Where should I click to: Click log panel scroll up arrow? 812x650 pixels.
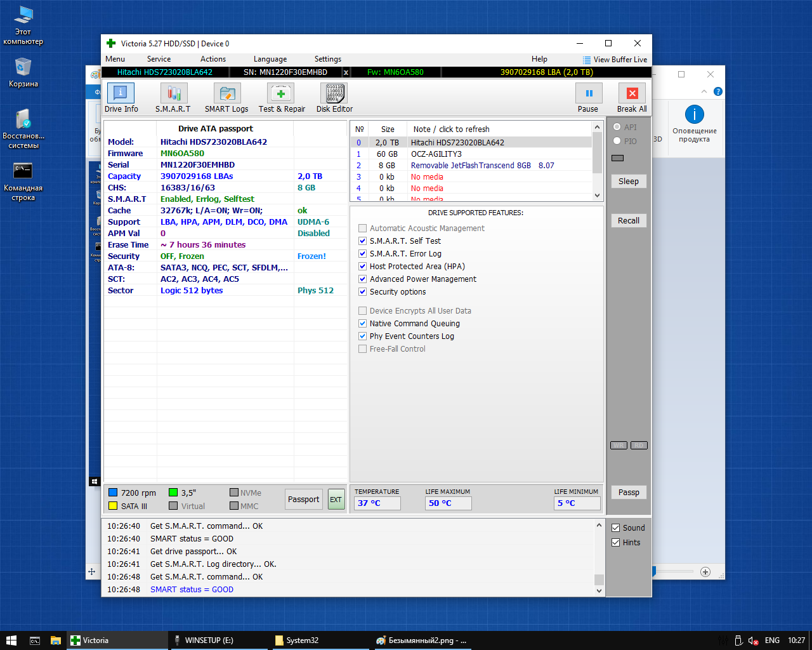(x=599, y=526)
